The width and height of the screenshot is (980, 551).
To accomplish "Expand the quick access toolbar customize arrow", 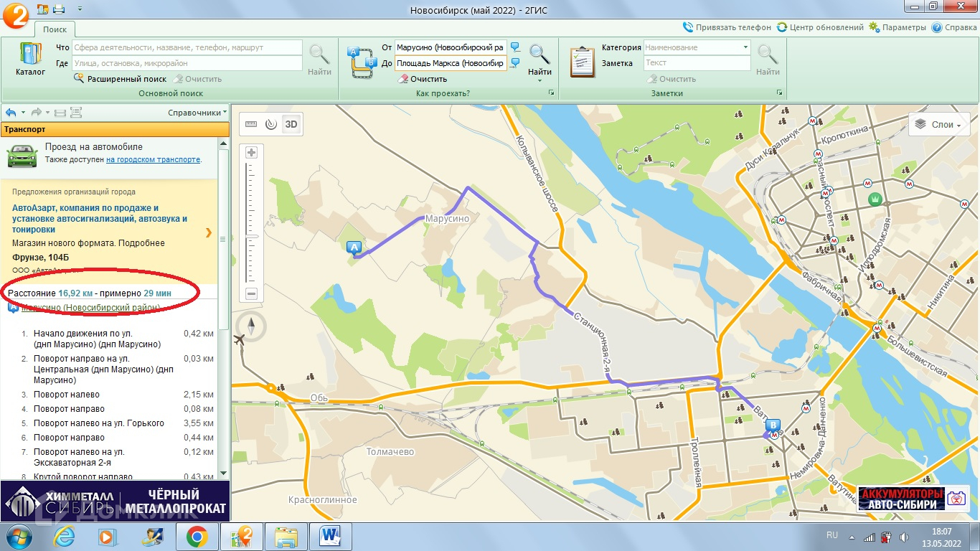I will point(79,9).
